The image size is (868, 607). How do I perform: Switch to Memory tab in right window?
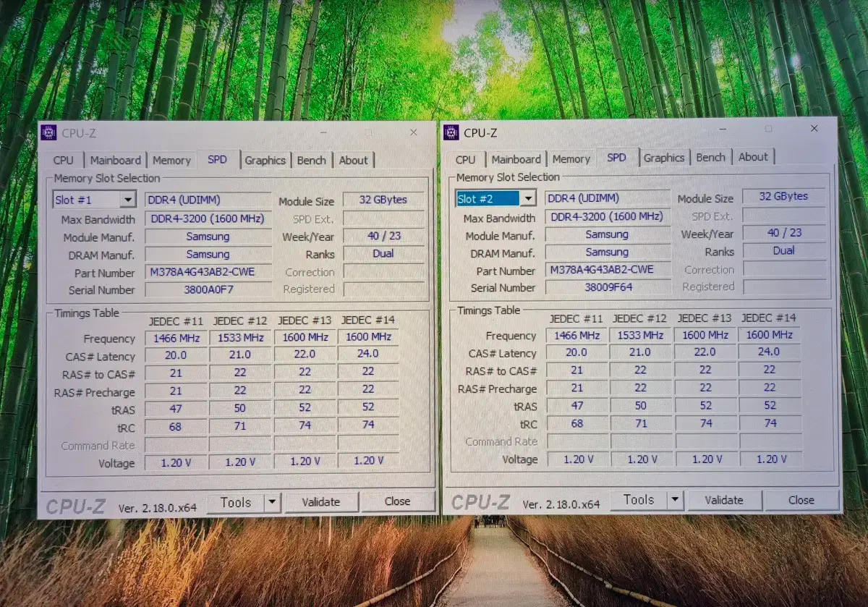tap(571, 159)
